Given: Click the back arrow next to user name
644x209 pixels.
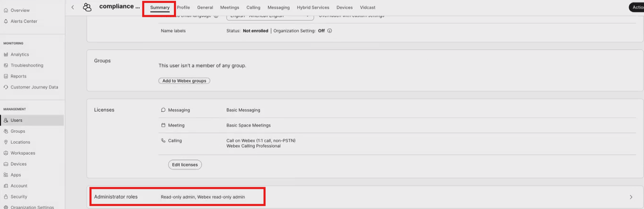Looking at the screenshot, I should click(73, 7).
